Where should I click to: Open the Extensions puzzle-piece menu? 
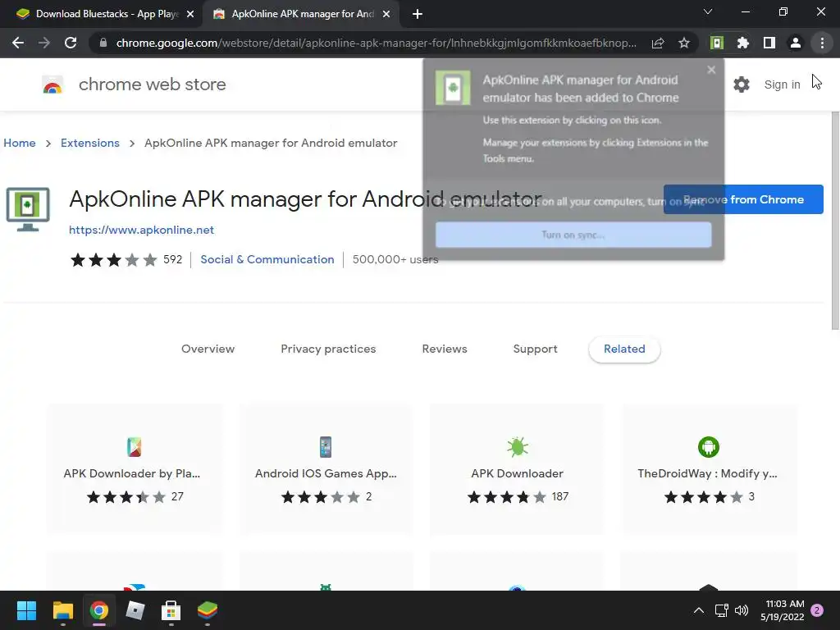click(743, 43)
